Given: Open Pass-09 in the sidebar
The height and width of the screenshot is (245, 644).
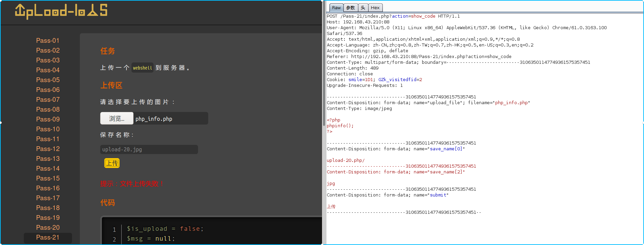Looking at the screenshot, I should tap(48, 119).
